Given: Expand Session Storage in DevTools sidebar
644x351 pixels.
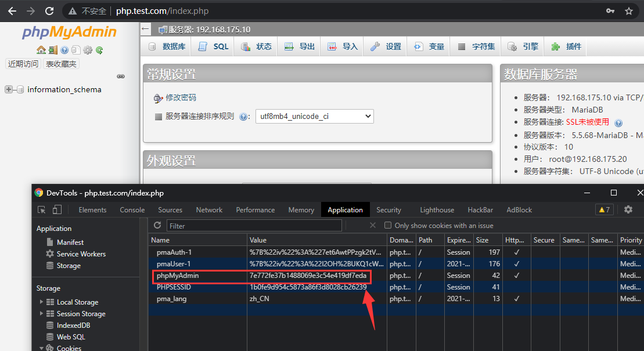Looking at the screenshot, I should click(x=42, y=313).
